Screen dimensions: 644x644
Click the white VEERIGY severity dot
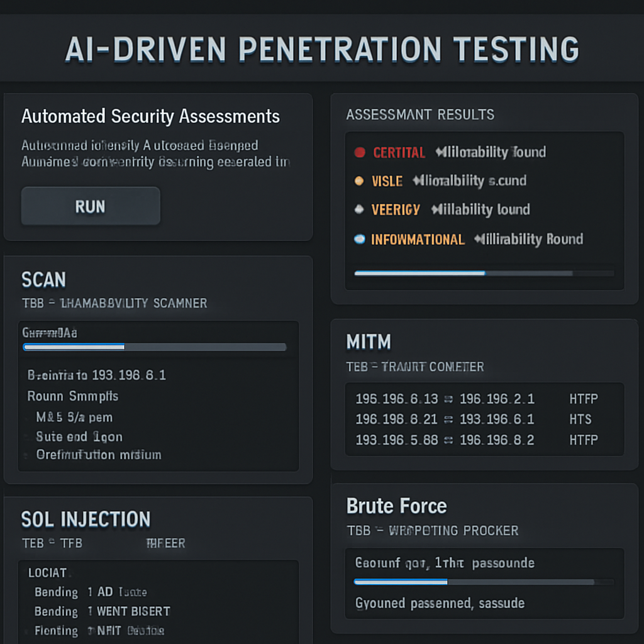point(359,209)
